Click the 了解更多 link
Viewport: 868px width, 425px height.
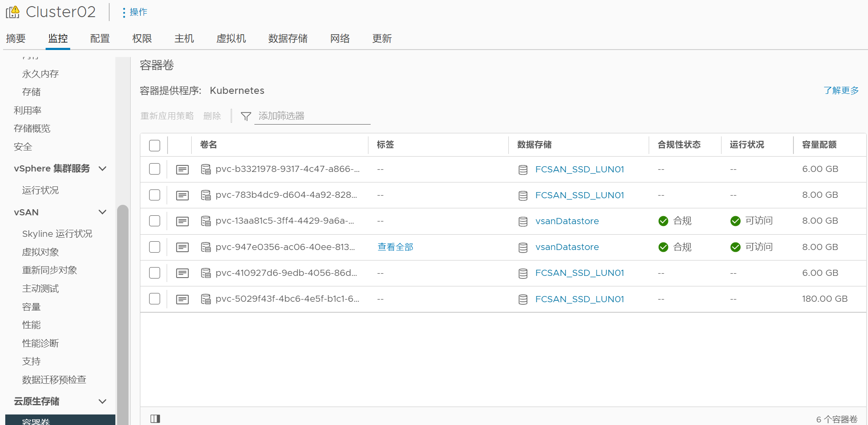pos(841,90)
